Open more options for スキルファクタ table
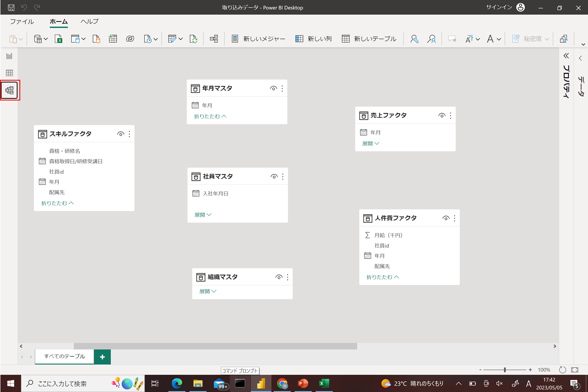The height and width of the screenshot is (392, 588). click(129, 134)
